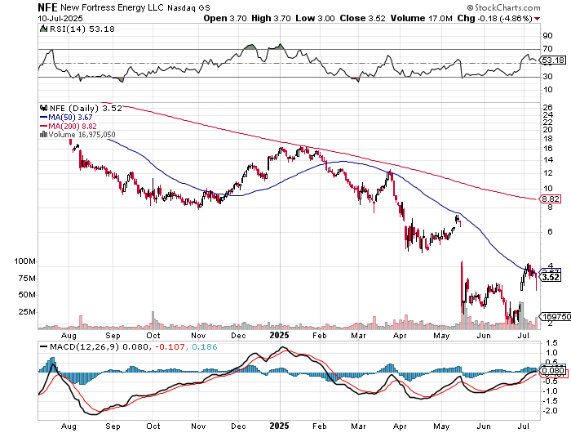
Task: Click the 25M volume axis label
Action: point(27,312)
